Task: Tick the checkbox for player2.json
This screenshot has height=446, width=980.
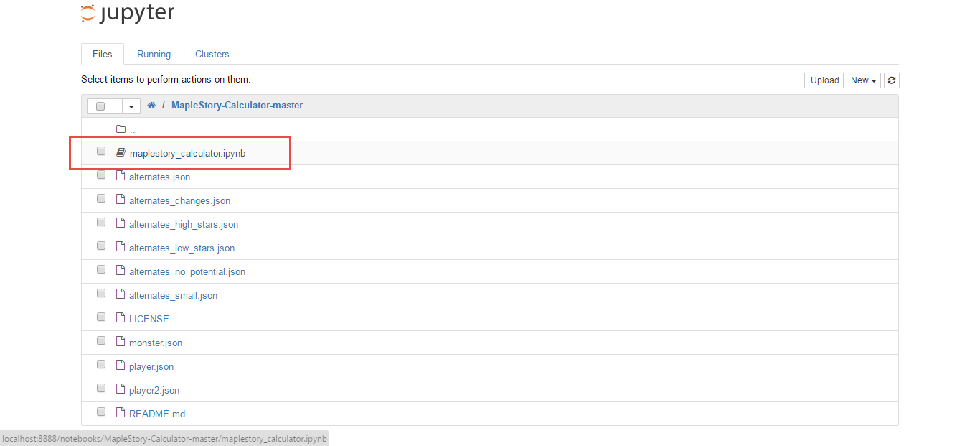Action: pos(101,388)
